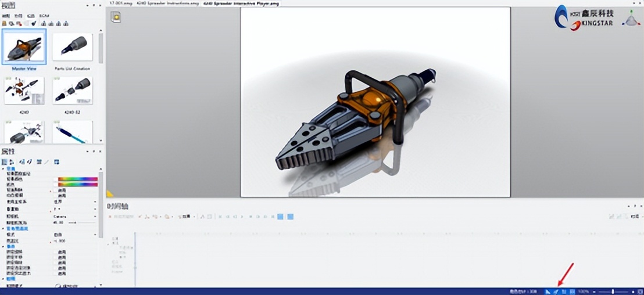The image size is (644, 295).
Task: Pin the Views panel
Action: 94,5
